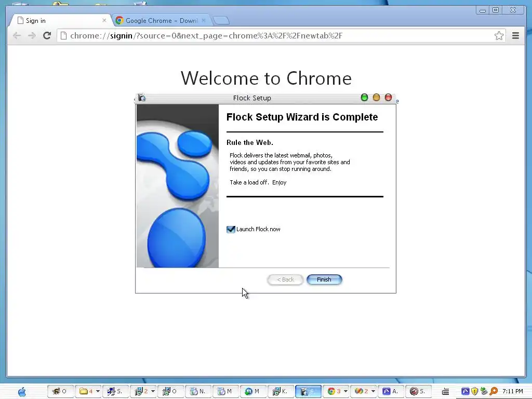Expand the installer group dropdown arrow in taskbar
532x399 pixels.
tap(153, 391)
